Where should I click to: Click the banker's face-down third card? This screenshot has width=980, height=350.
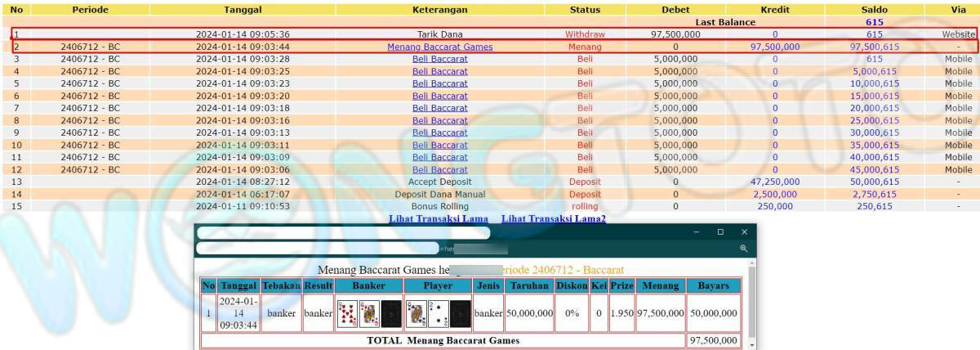[391, 313]
